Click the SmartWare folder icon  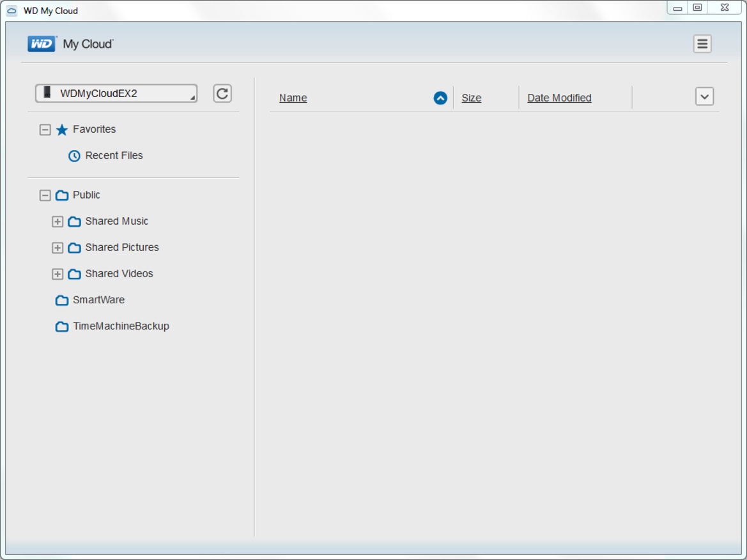coord(62,300)
